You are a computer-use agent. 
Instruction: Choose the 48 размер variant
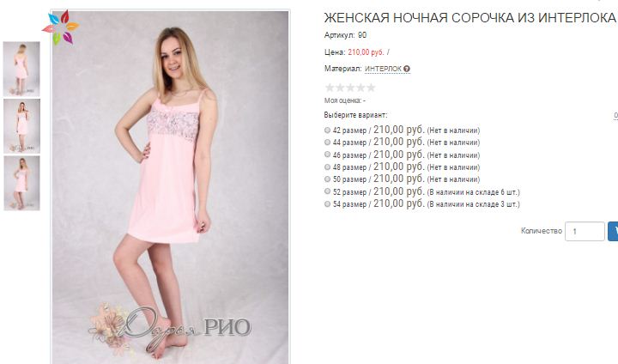(x=327, y=167)
